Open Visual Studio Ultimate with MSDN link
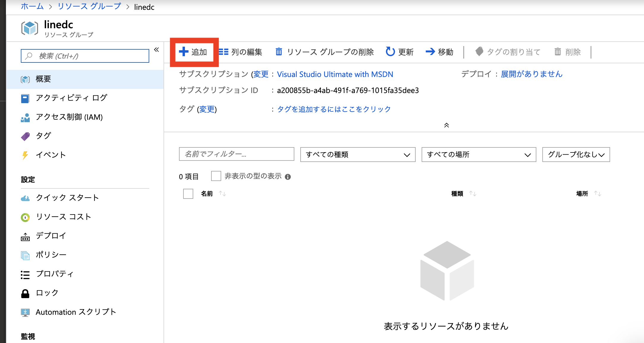 click(335, 74)
